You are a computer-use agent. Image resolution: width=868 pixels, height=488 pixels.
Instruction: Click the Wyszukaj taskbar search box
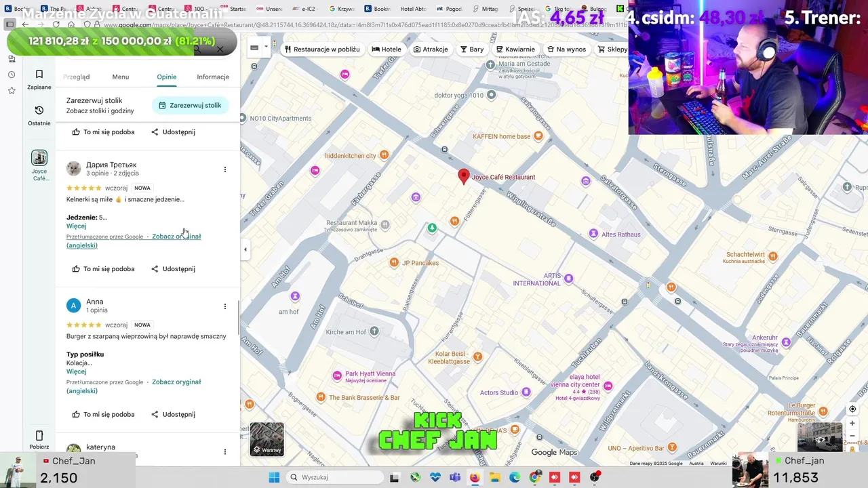pos(335,477)
